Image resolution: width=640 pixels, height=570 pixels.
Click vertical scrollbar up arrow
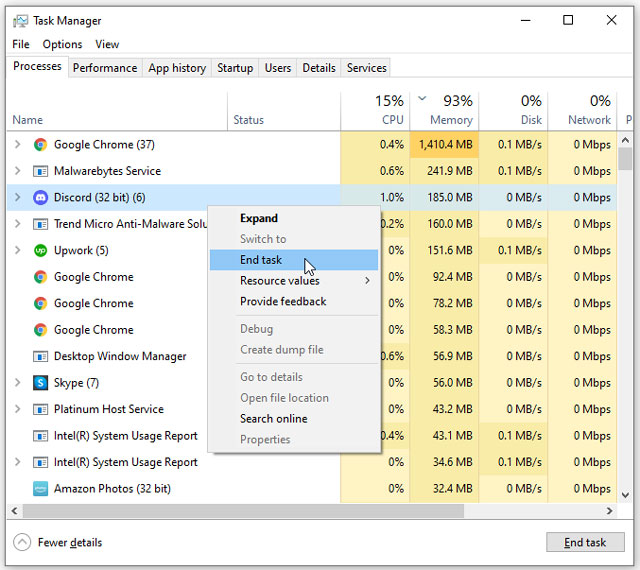coord(625,140)
